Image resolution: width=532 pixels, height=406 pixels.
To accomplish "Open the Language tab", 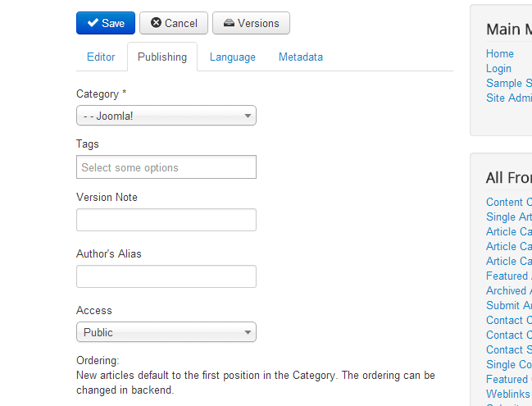I will 232,57.
